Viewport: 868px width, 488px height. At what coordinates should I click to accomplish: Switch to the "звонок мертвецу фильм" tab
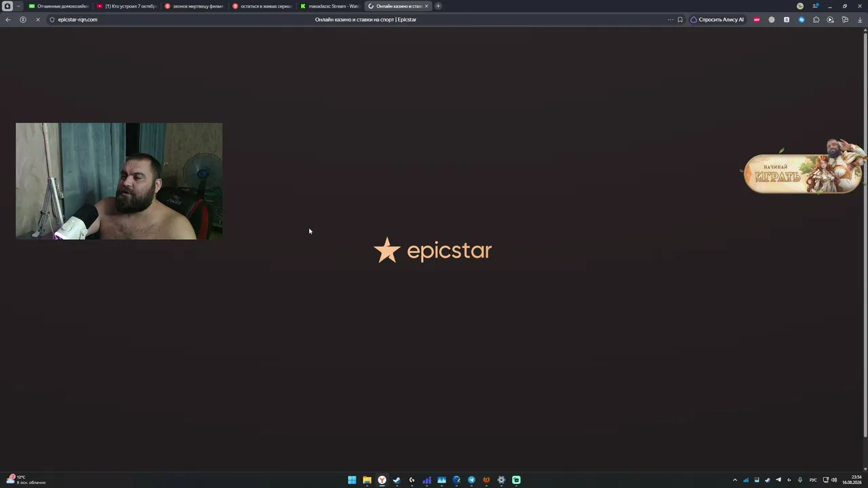(x=195, y=6)
